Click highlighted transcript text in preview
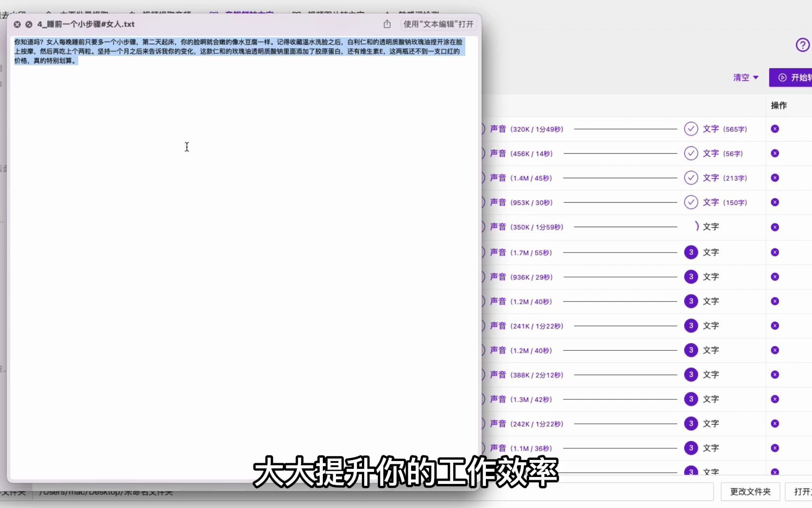Viewport: 812px width, 508px height. [x=239, y=51]
